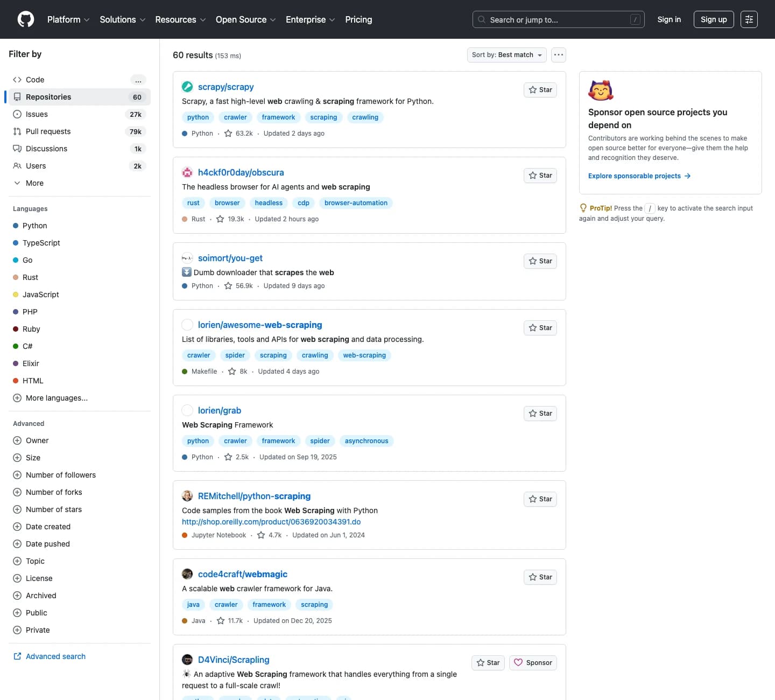Star the lorien/awesome-web-scraping repository
The image size is (775, 700).
tap(540, 328)
